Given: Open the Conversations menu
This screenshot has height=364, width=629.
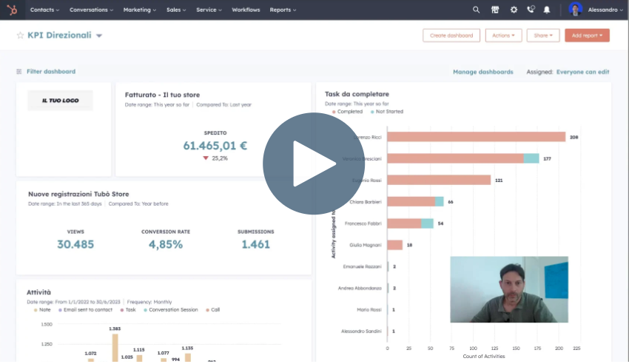Looking at the screenshot, I should 91,10.
